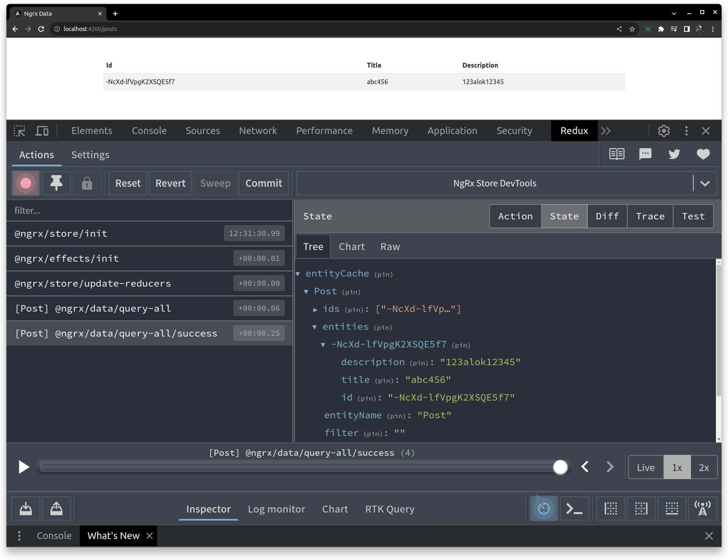Collapse the entities node in the state tree
The image size is (728, 560).
pyautogui.click(x=315, y=327)
